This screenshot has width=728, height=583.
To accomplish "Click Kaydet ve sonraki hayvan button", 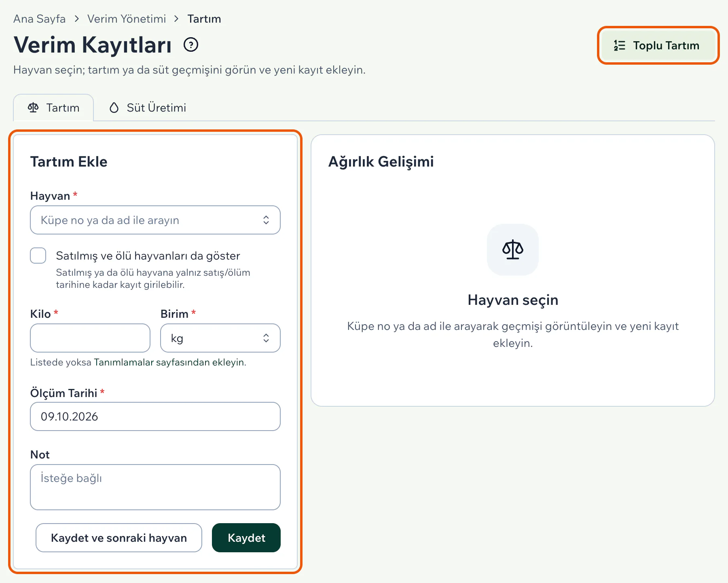I will 119,538.
